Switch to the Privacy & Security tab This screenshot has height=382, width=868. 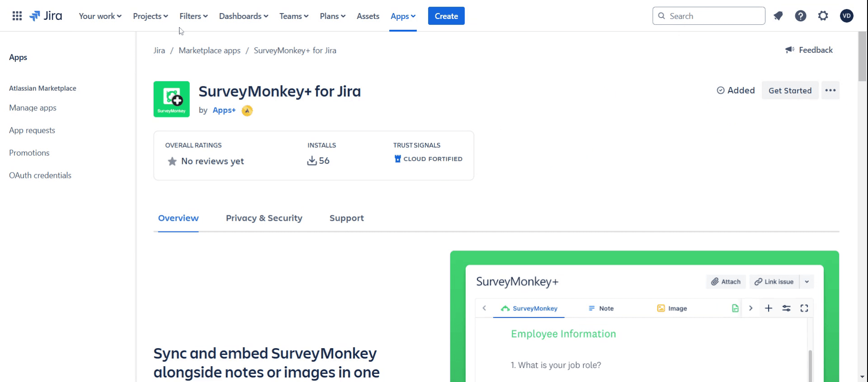264,218
